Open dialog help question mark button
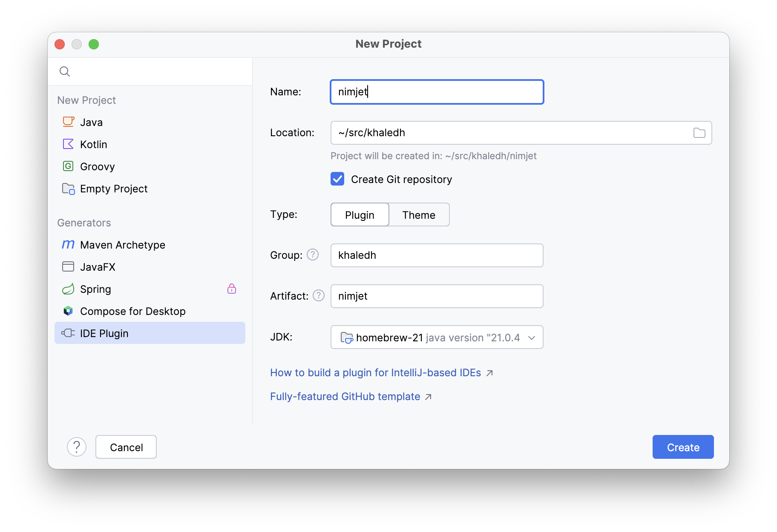Image resolution: width=777 pixels, height=532 pixels. pyautogui.click(x=77, y=447)
